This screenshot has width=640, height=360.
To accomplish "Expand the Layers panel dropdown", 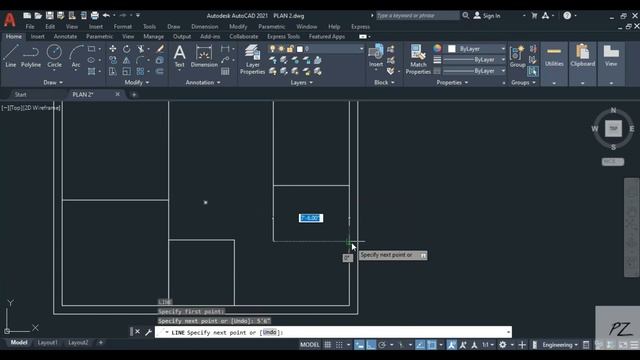I will (302, 82).
